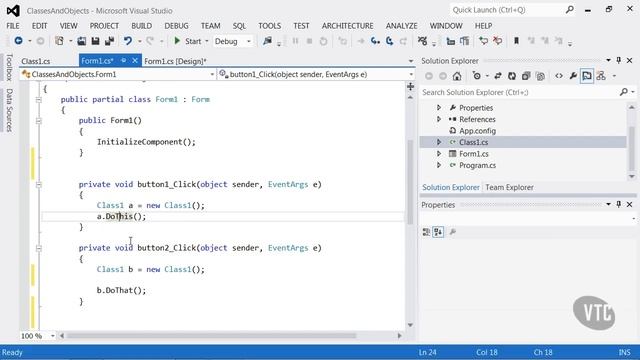Click the Show All Files icon
This screenshot has height=360, width=640.
point(540,76)
